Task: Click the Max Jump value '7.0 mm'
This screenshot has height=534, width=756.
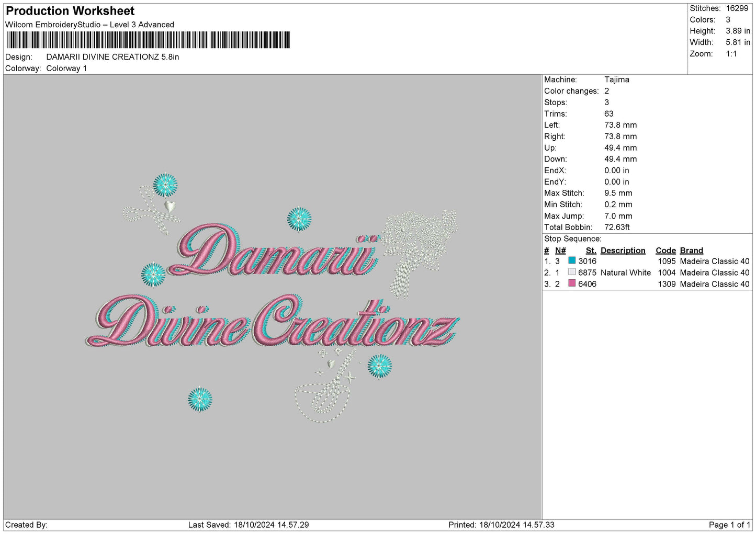Action: tap(618, 216)
